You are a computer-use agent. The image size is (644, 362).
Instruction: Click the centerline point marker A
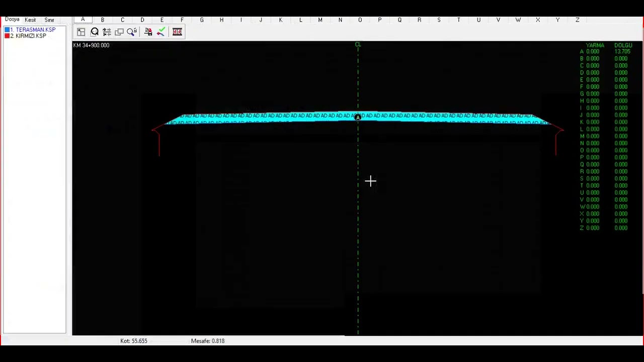(358, 118)
